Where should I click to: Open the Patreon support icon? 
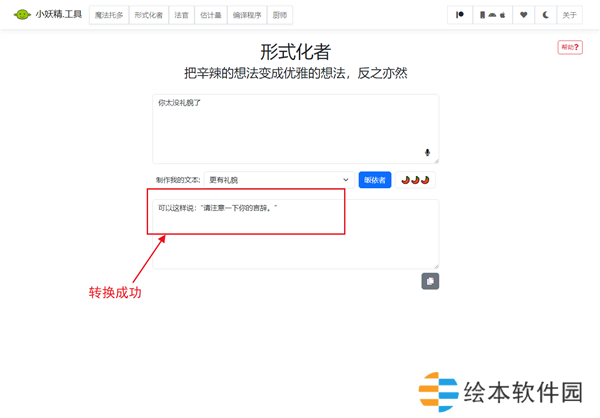(x=460, y=15)
